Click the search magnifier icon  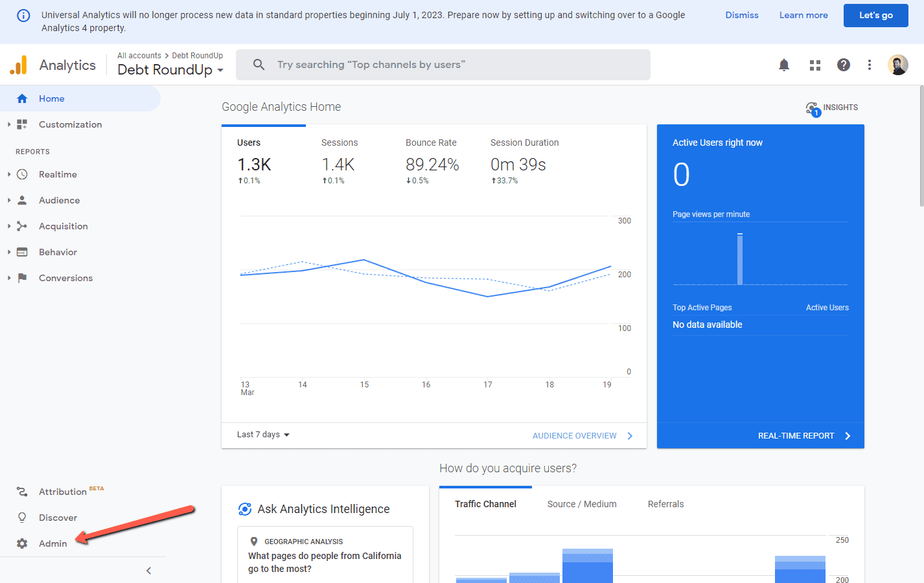tap(259, 65)
